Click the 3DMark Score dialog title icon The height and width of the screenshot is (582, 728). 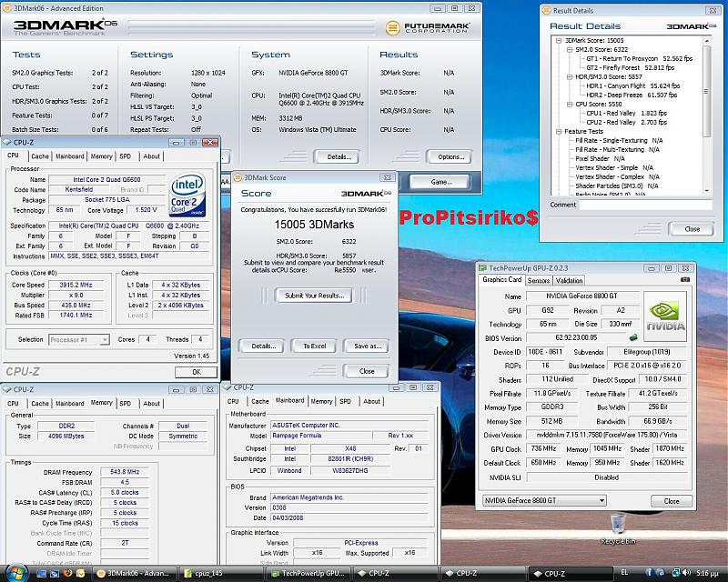click(x=238, y=177)
